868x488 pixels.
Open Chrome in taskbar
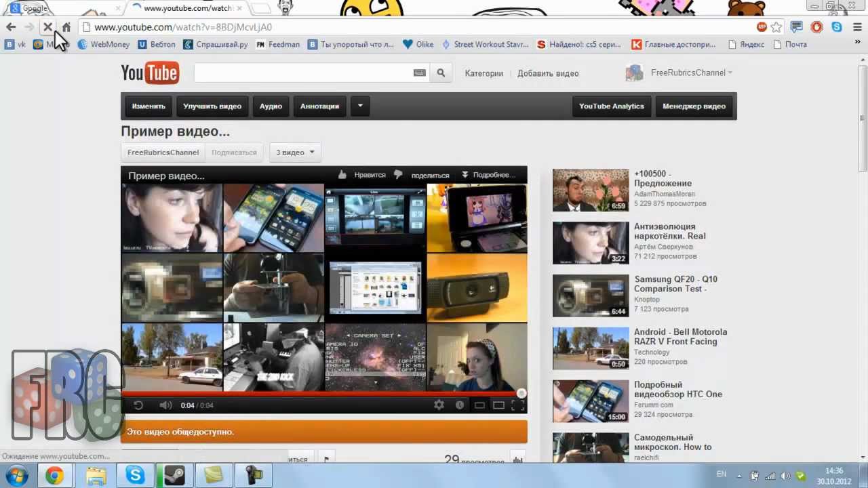(x=55, y=476)
